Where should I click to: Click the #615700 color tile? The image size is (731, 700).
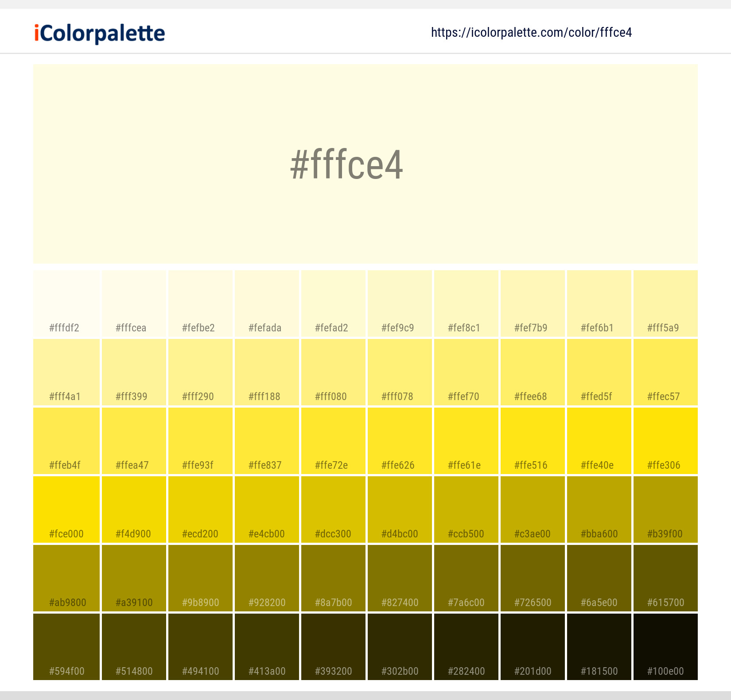pyautogui.click(x=665, y=578)
